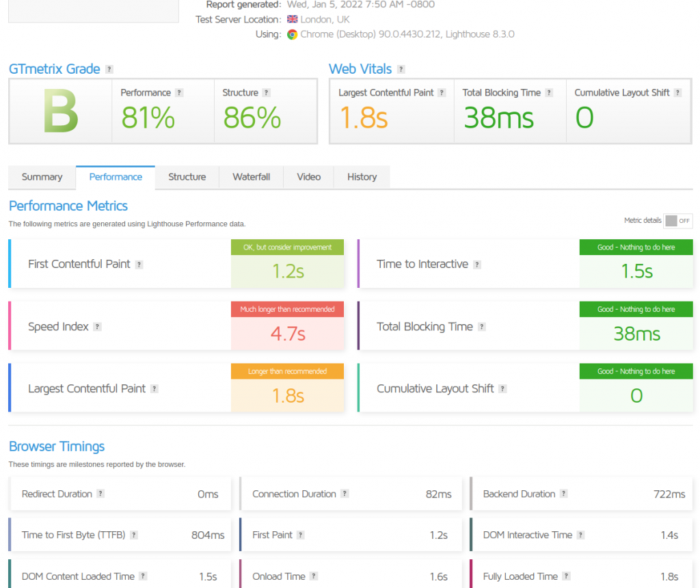
Task: Click help icon next to Backend Duration
Action: (x=564, y=494)
